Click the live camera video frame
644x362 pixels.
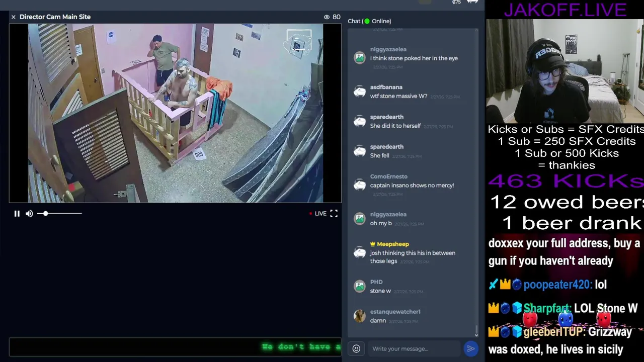(x=175, y=113)
